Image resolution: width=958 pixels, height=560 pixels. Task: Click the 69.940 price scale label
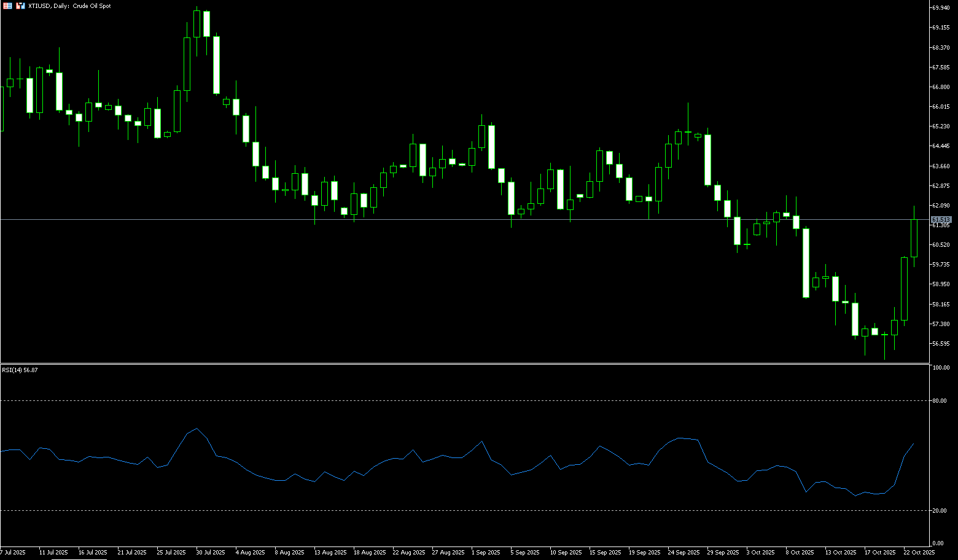click(941, 8)
